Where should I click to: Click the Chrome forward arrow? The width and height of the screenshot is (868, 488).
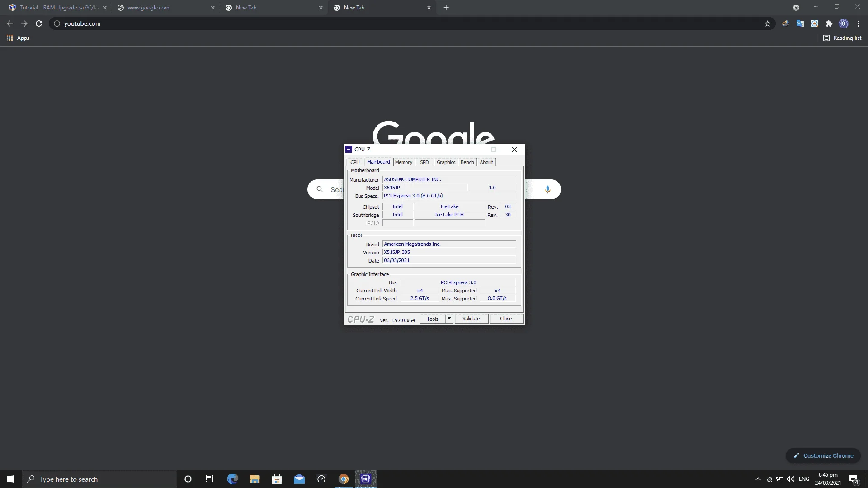click(24, 23)
